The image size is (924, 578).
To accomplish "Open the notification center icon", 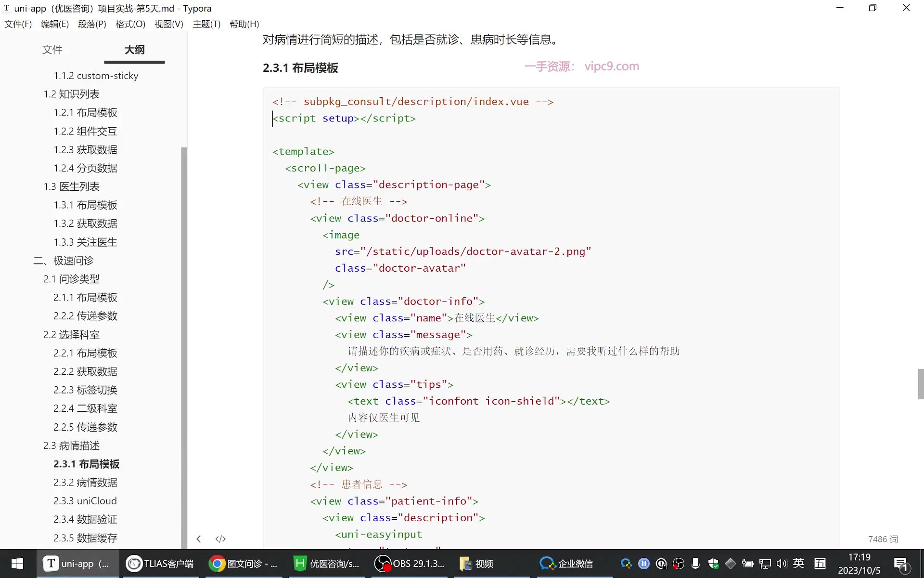I will coord(901,564).
